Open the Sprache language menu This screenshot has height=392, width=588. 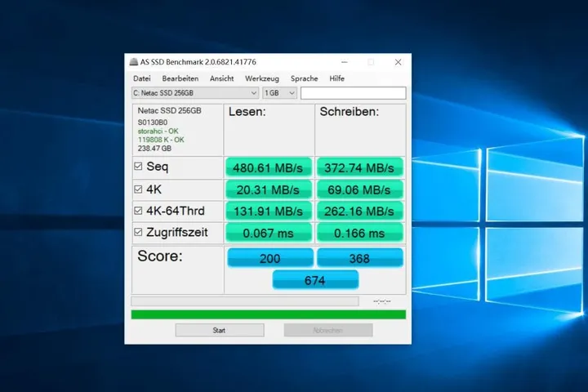pyautogui.click(x=304, y=78)
